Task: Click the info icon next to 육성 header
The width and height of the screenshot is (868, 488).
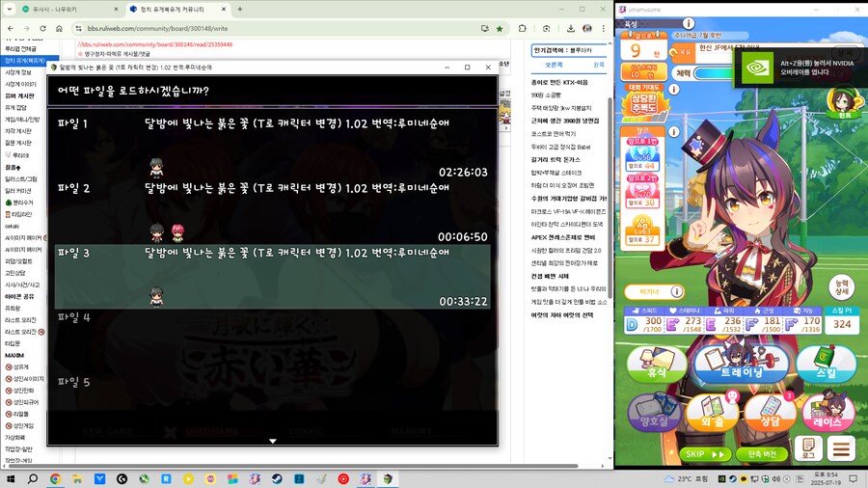Action: pyautogui.click(x=688, y=23)
